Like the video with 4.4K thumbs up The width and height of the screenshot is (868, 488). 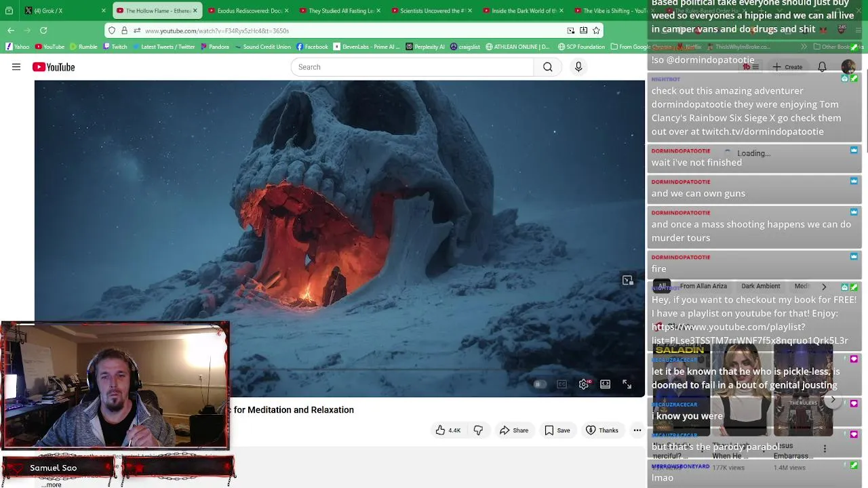(x=448, y=430)
